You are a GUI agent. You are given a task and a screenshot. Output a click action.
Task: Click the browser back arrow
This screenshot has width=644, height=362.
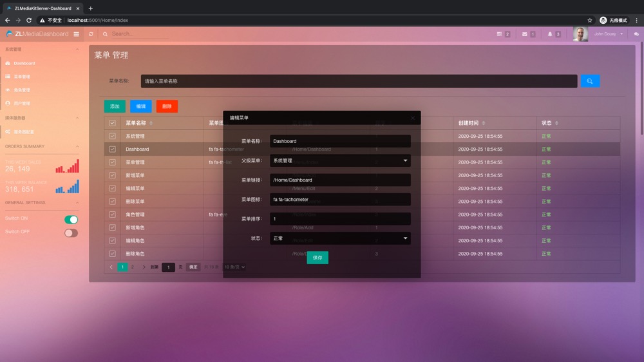(7, 20)
